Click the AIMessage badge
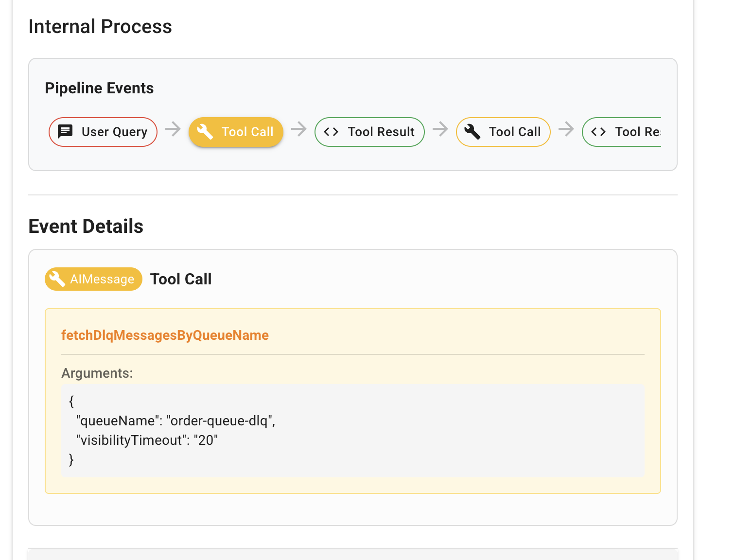 pos(93,279)
